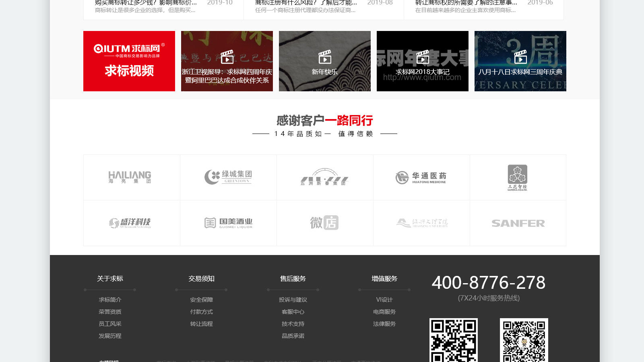The height and width of the screenshot is (362, 644).
Task: Open the 转让流程 footer link
Action: click(201, 324)
